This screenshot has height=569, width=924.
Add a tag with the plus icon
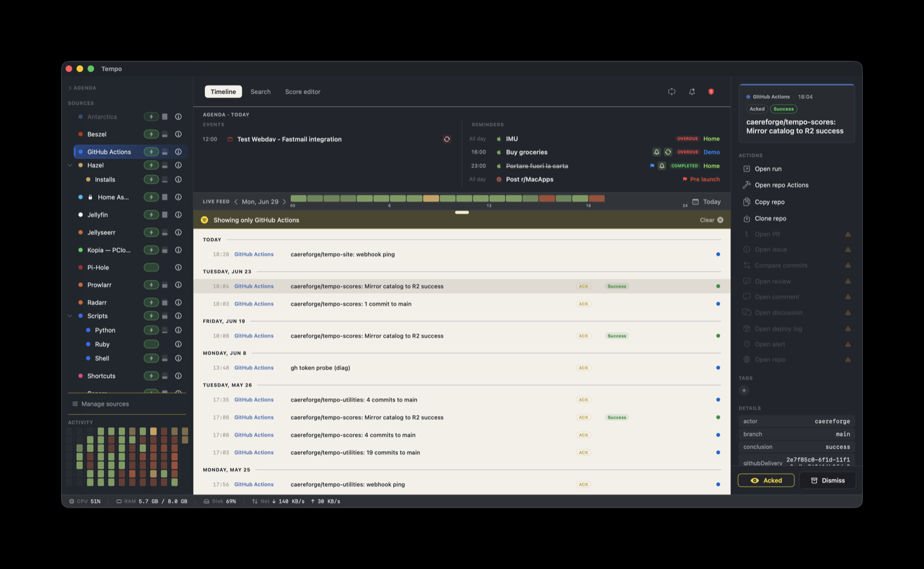(x=744, y=390)
